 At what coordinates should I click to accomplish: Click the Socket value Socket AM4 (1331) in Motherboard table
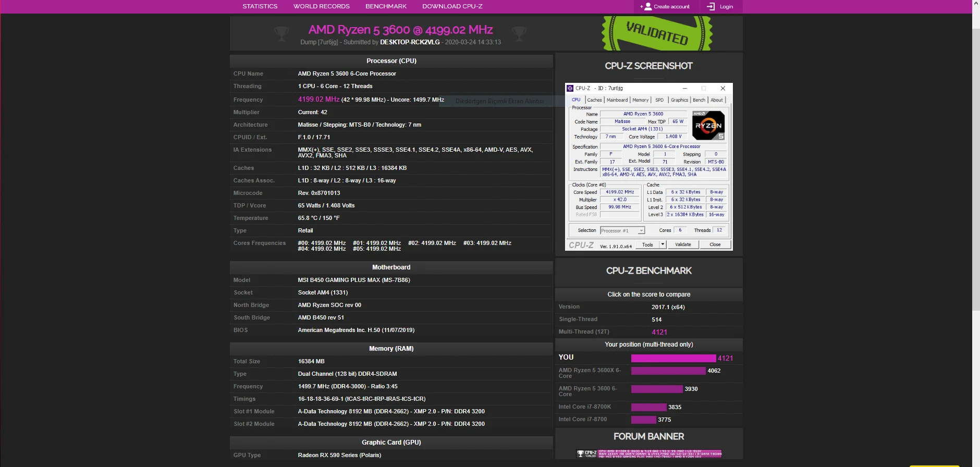[323, 292]
